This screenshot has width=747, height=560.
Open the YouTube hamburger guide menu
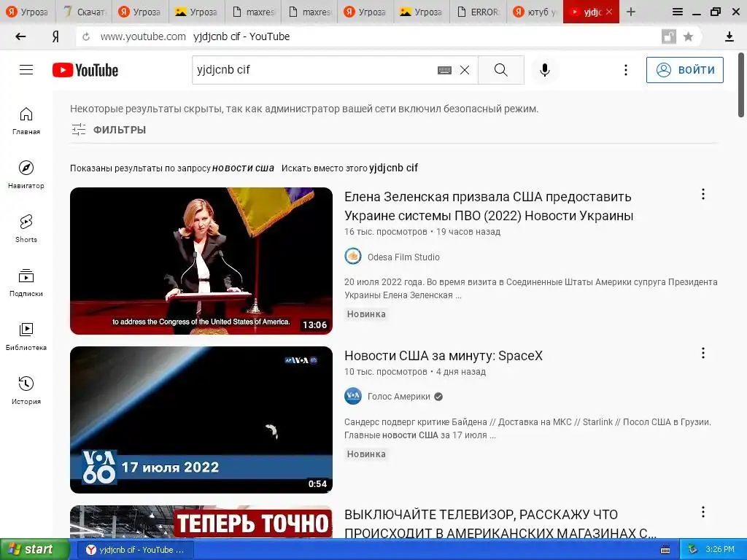tap(26, 70)
